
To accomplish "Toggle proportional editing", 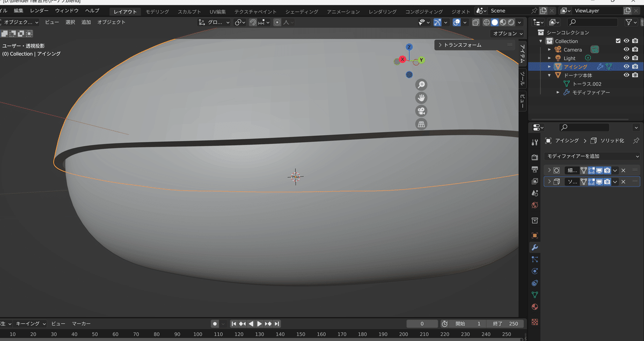I will click(277, 23).
